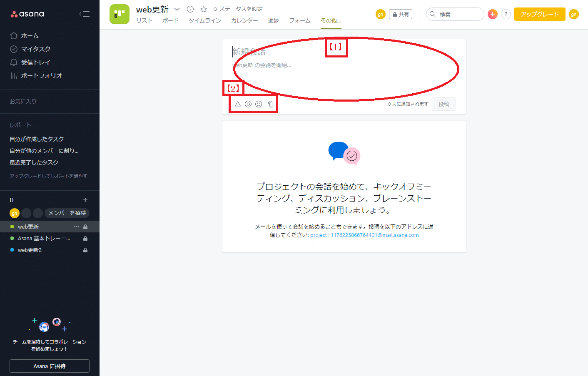Select the web更新2 project
This screenshot has width=588, height=376.
pos(30,250)
